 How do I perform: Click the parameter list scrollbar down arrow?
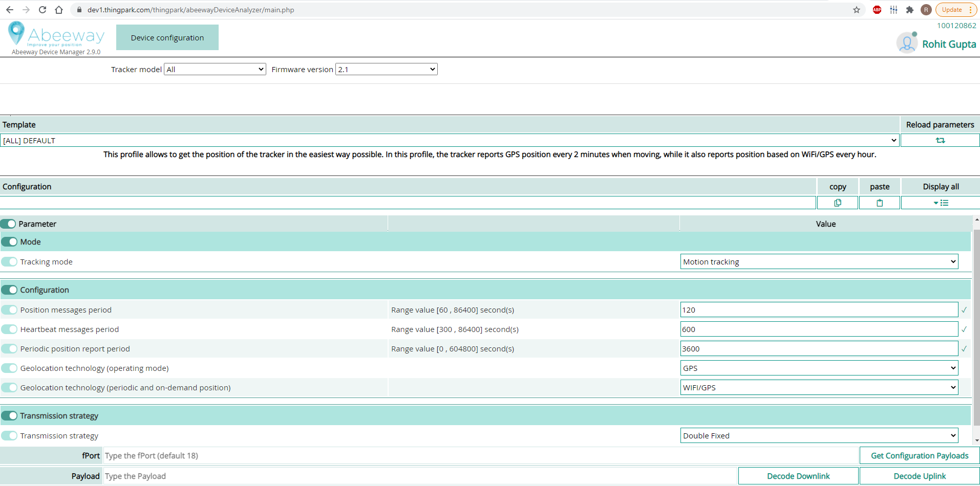click(976, 440)
